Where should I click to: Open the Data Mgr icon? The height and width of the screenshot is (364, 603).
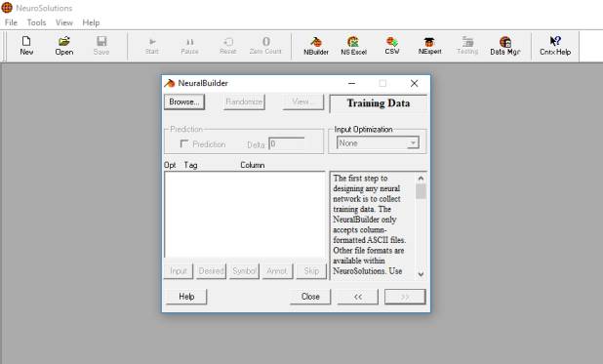pyautogui.click(x=504, y=46)
